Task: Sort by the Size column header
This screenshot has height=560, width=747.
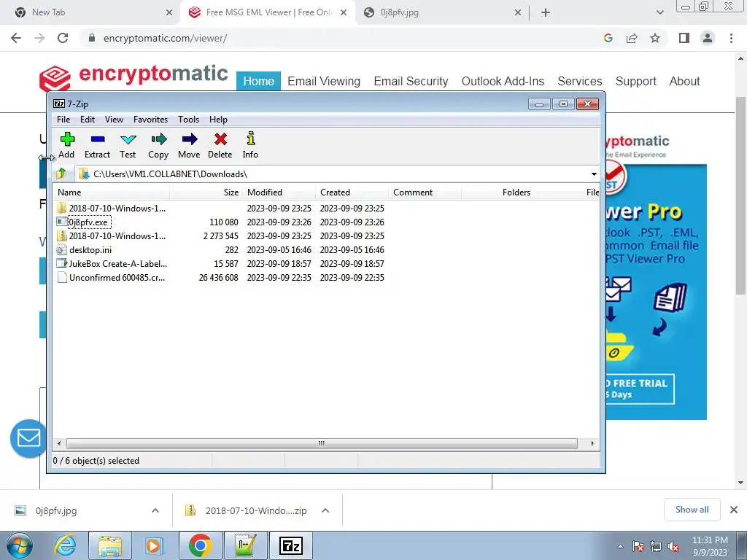Action: tap(206, 192)
